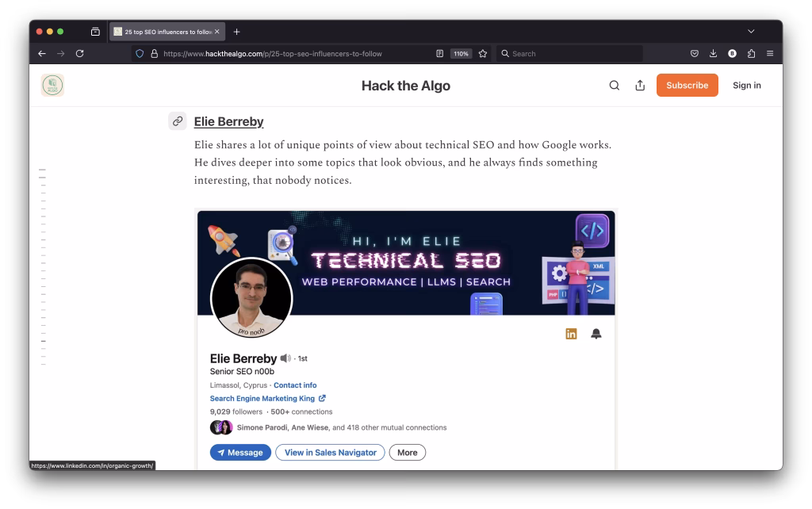Toggle reader view icon
Image resolution: width=812 pixels, height=509 pixels.
pyautogui.click(x=439, y=53)
